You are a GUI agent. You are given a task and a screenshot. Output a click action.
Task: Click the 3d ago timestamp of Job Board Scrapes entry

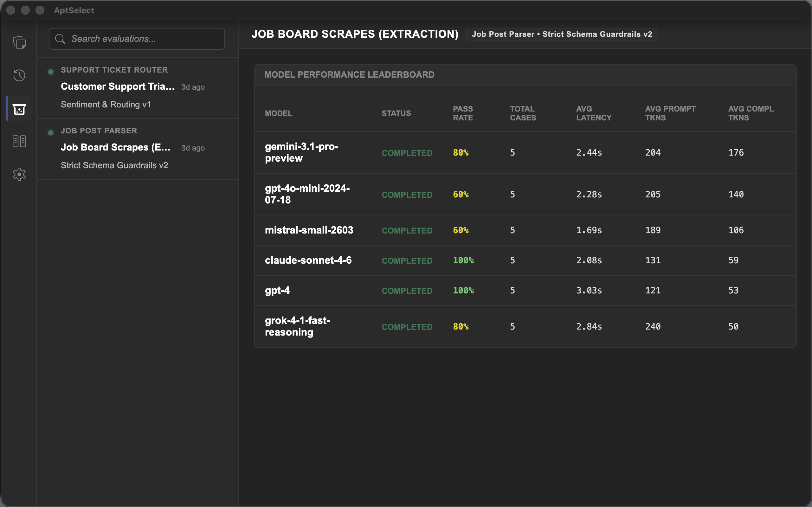(x=193, y=148)
